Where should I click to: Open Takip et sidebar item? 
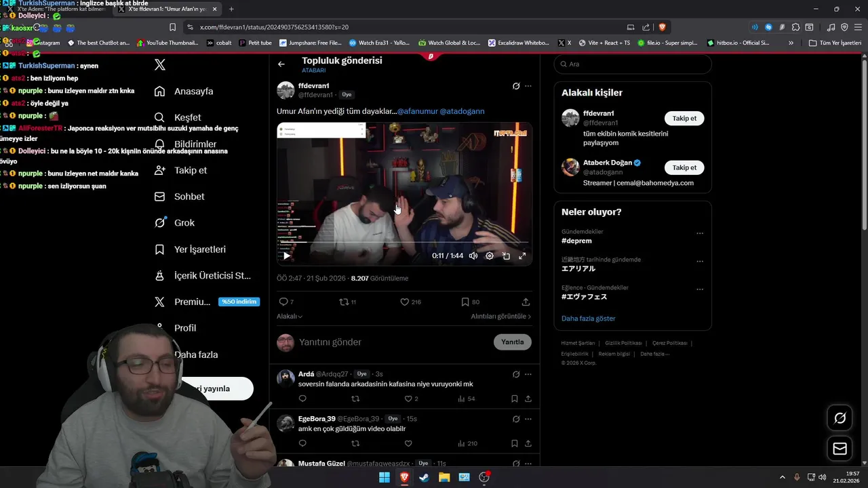coord(180,170)
